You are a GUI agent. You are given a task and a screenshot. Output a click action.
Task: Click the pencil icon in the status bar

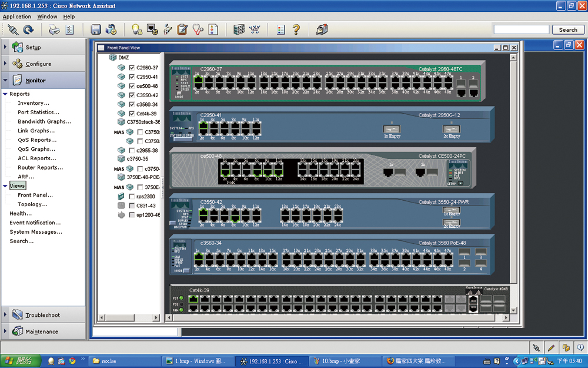551,347
